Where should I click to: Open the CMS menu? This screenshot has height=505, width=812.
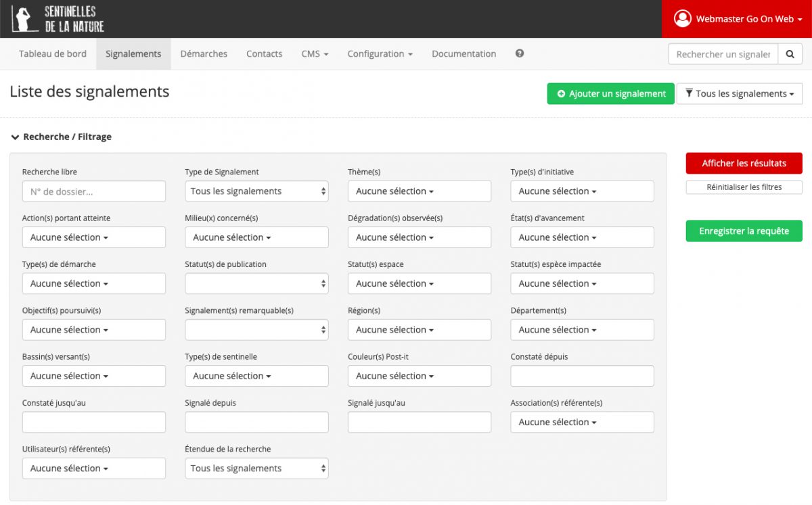point(315,54)
